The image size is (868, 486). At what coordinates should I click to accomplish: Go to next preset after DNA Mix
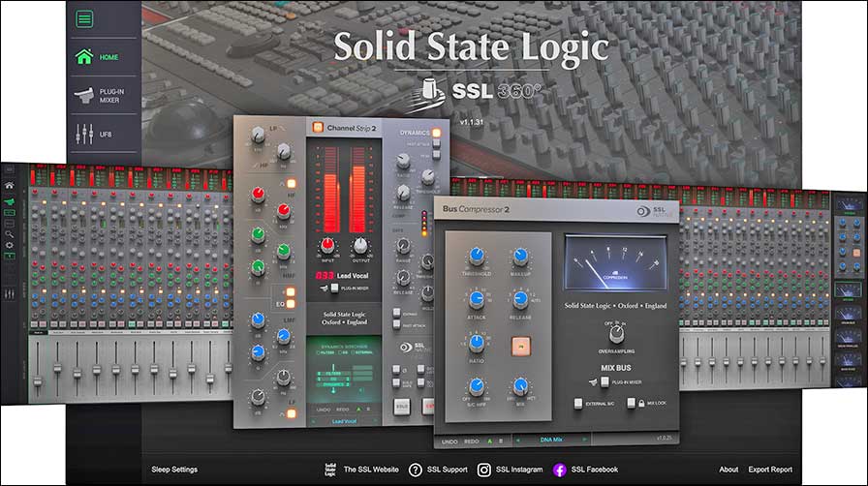(x=583, y=440)
